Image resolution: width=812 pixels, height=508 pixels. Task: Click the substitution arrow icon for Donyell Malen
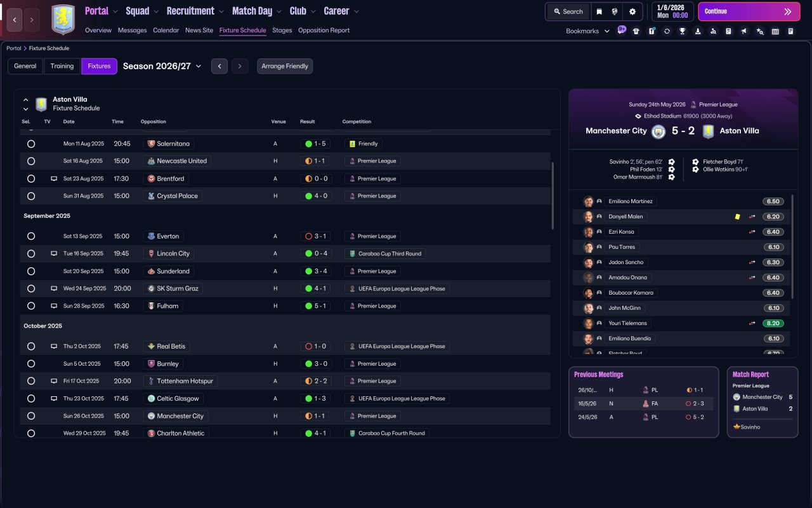click(x=752, y=217)
